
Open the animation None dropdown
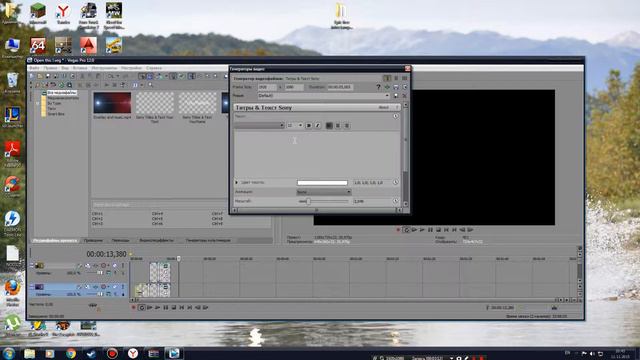pos(323,192)
